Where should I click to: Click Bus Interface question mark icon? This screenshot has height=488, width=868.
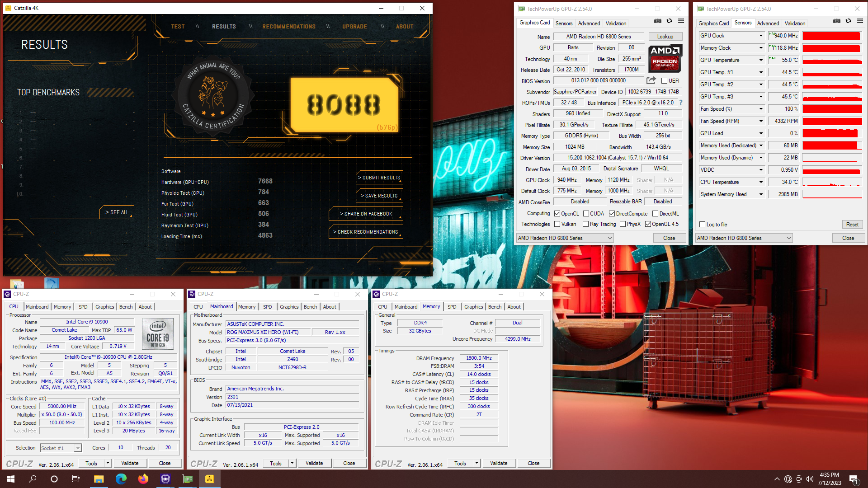click(x=680, y=103)
